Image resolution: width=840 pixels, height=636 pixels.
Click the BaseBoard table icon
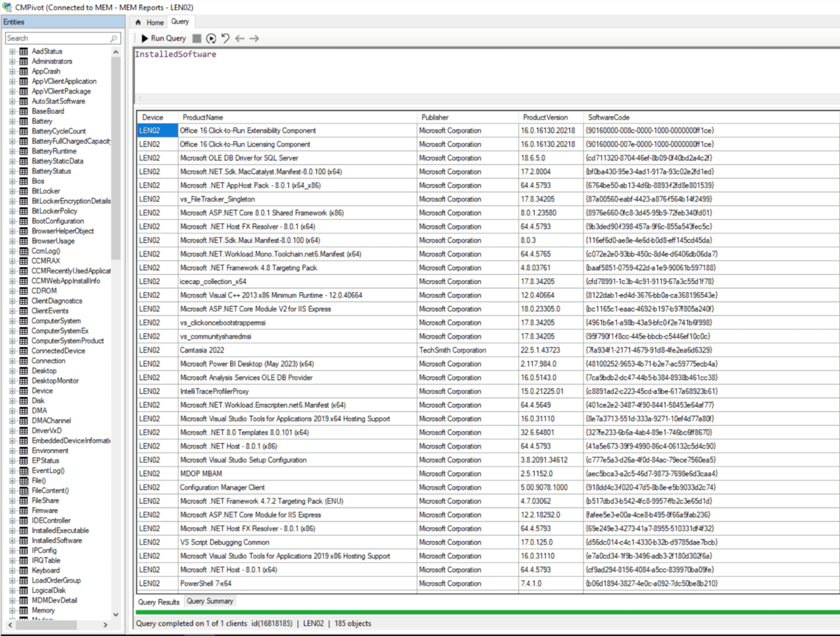(23, 111)
